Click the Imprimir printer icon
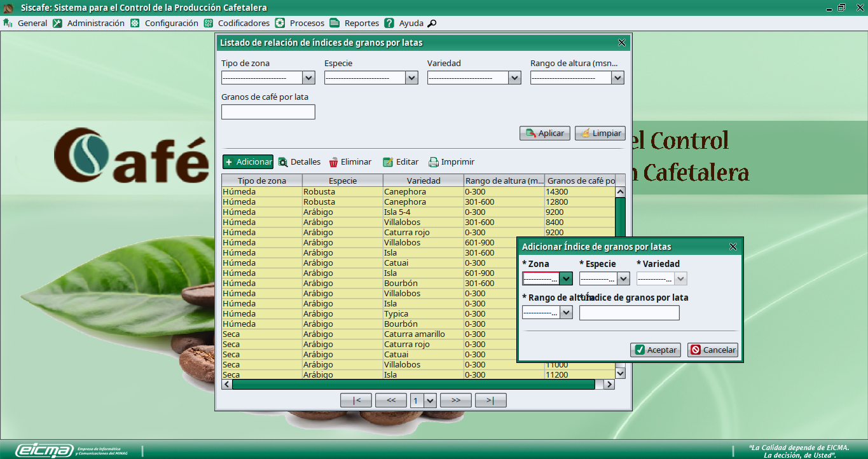Image resolution: width=868 pixels, height=459 pixels. pyautogui.click(x=434, y=162)
